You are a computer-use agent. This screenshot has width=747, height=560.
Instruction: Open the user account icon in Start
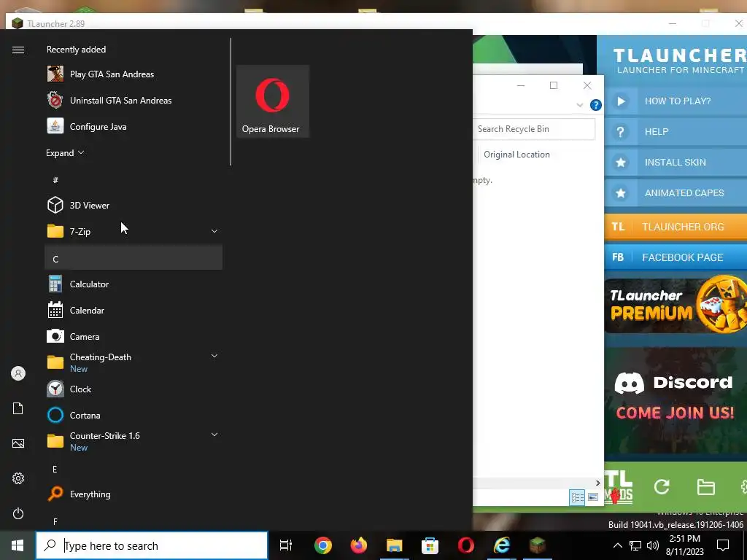pyautogui.click(x=18, y=373)
